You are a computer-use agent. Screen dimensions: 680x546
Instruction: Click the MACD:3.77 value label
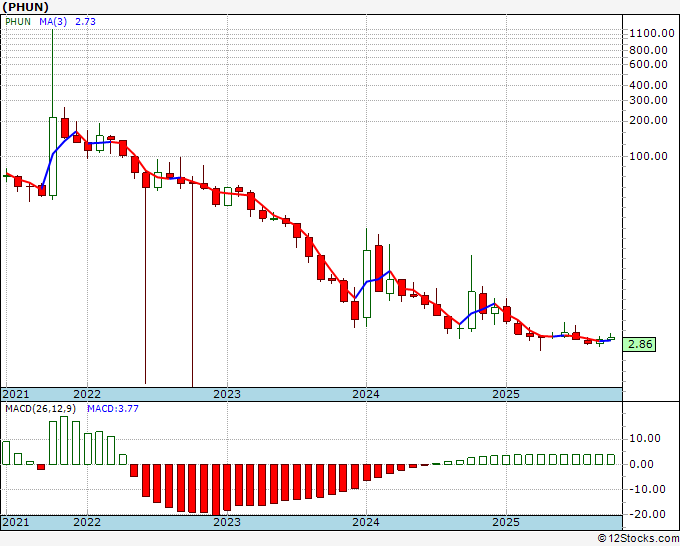point(113,409)
